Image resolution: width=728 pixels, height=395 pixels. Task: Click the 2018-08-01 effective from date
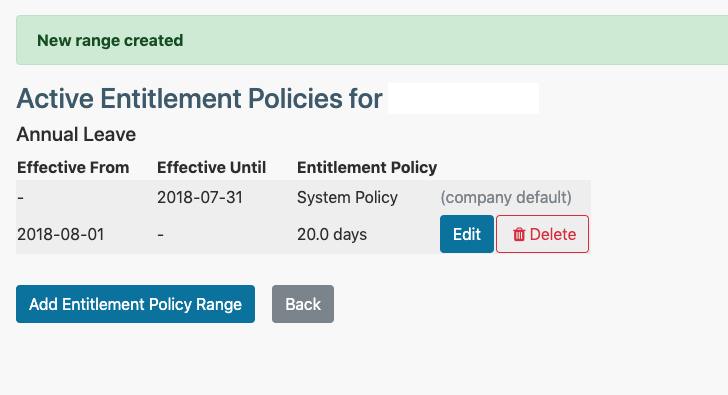coord(61,234)
